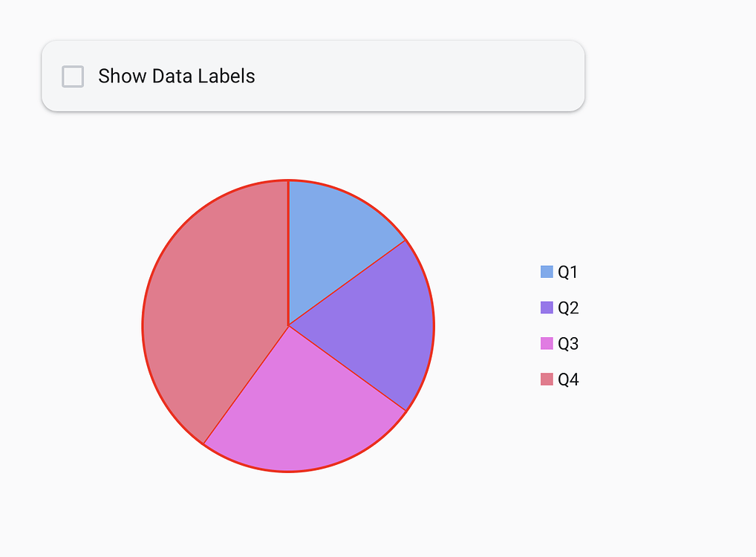Select the Q3 legend label
This screenshot has height=557, width=756.
[x=569, y=343]
